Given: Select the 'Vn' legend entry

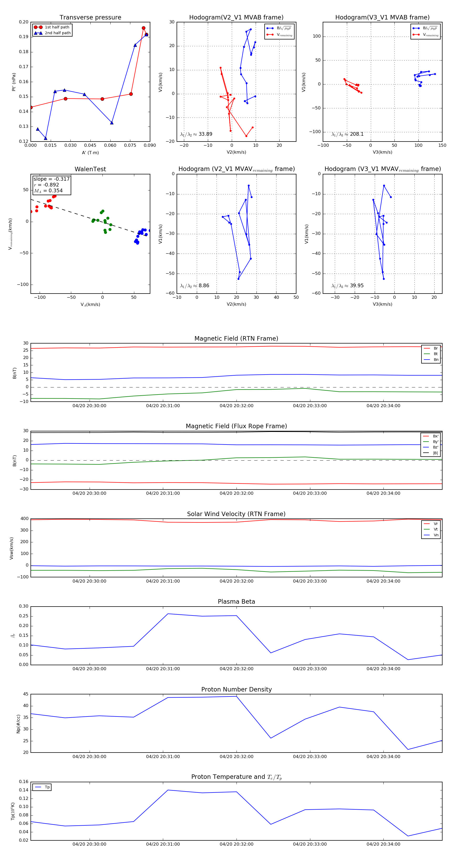Looking at the screenshot, I should [431, 535].
